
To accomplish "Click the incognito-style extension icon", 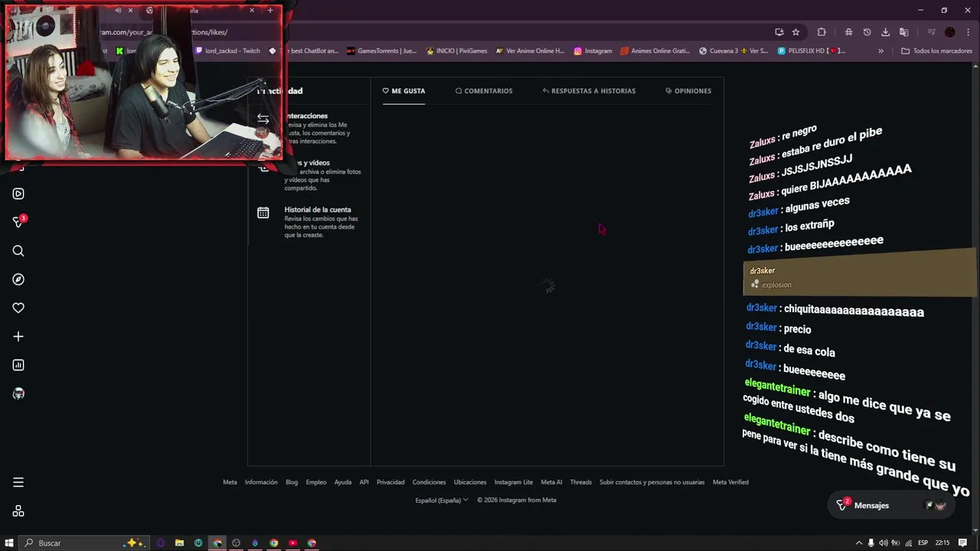I will [x=848, y=32].
